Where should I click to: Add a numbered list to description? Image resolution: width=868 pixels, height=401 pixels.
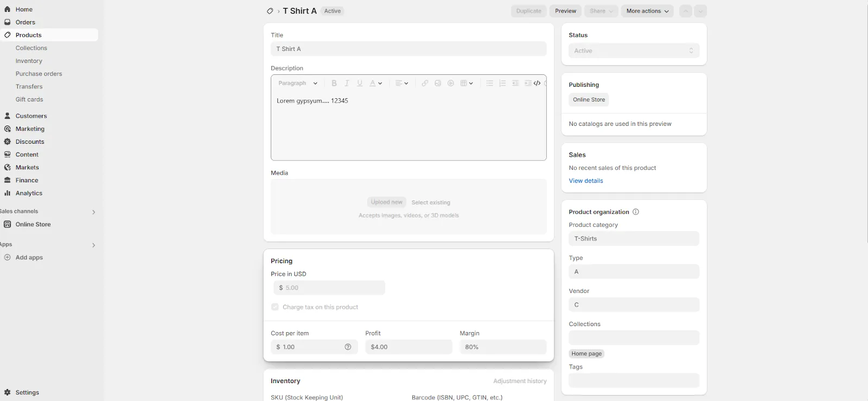point(502,83)
